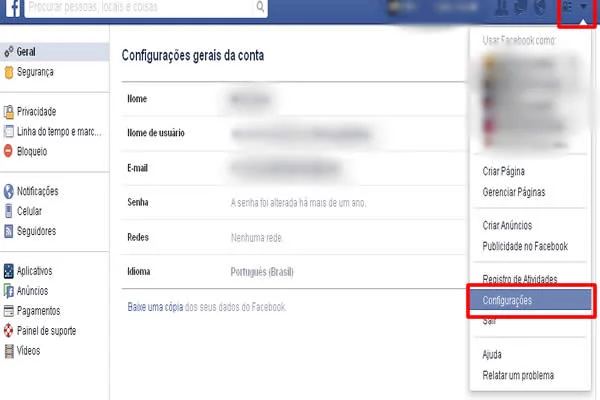Open Registro de Atividades menu entry

click(x=520, y=279)
